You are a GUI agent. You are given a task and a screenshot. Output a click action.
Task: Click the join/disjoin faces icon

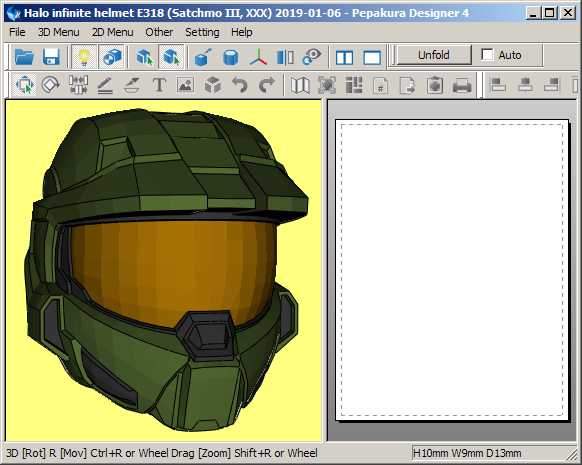(78, 85)
